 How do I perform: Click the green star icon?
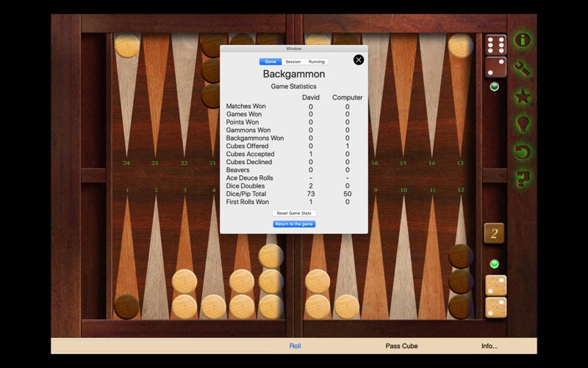522,96
